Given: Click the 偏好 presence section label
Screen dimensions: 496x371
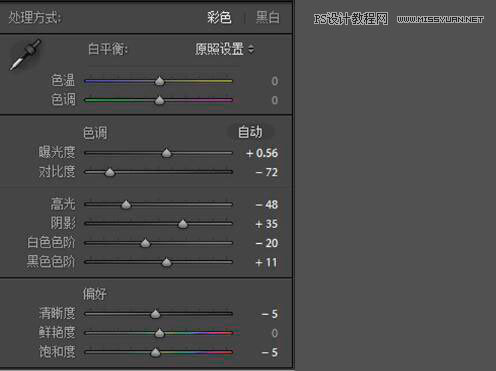Looking at the screenshot, I should point(95,294).
